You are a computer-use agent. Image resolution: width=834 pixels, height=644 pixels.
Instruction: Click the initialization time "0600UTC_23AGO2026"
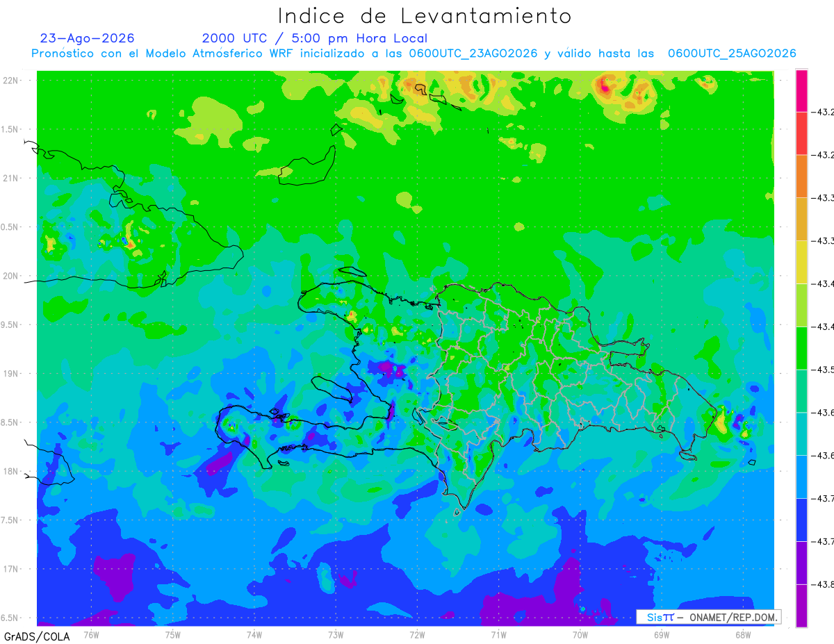[x=473, y=53]
